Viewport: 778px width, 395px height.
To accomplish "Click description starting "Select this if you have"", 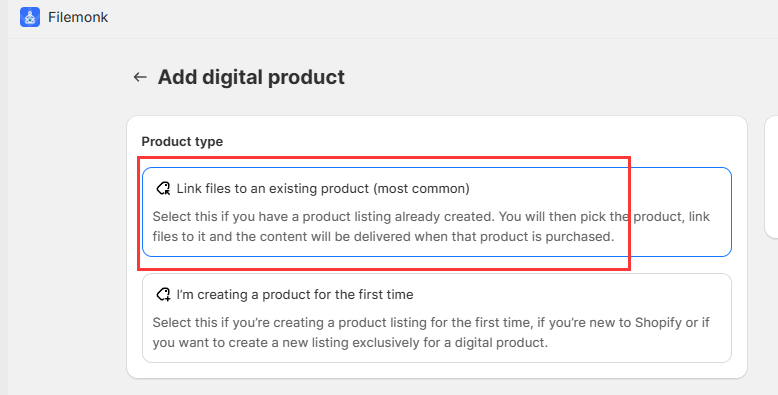I will (431, 227).
